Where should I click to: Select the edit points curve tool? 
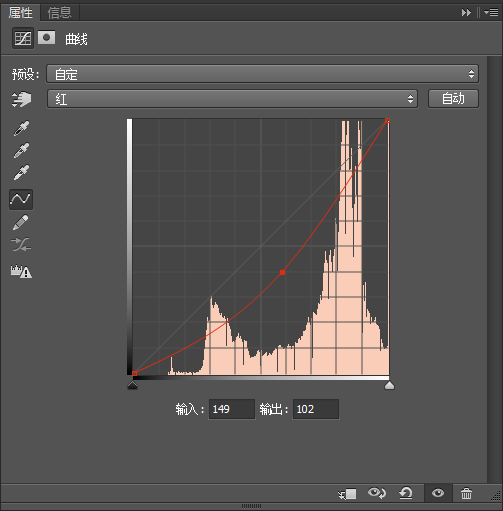21,199
